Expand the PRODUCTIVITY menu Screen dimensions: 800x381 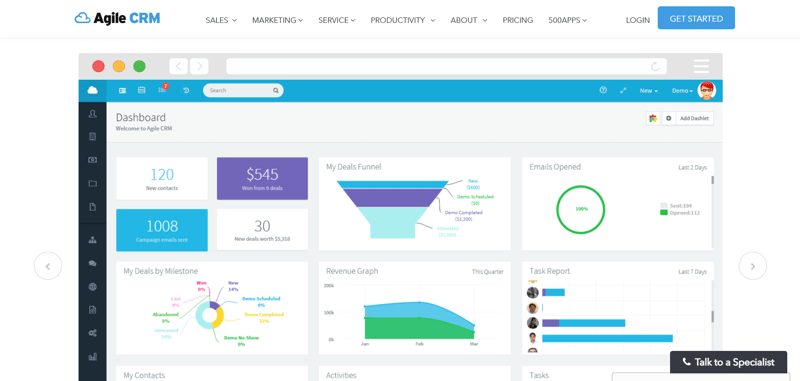point(403,20)
